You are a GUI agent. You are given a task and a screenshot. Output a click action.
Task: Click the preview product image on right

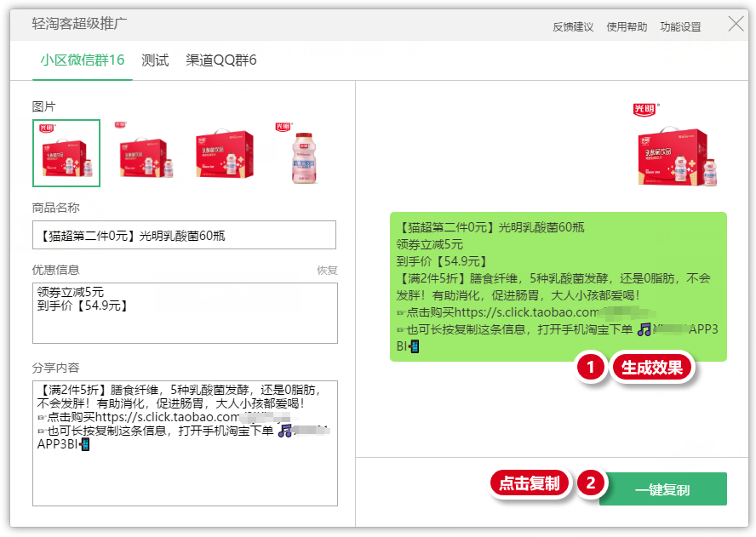point(677,144)
